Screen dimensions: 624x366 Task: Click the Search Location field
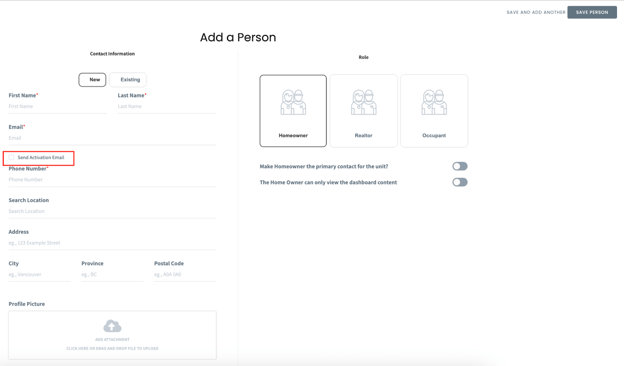pyautogui.click(x=112, y=211)
